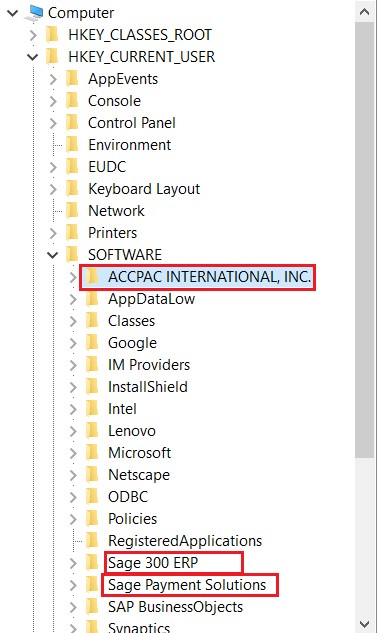This screenshot has height=633, width=377.
Task: Expand the Sage Payment Solutions key
Action: (73, 585)
